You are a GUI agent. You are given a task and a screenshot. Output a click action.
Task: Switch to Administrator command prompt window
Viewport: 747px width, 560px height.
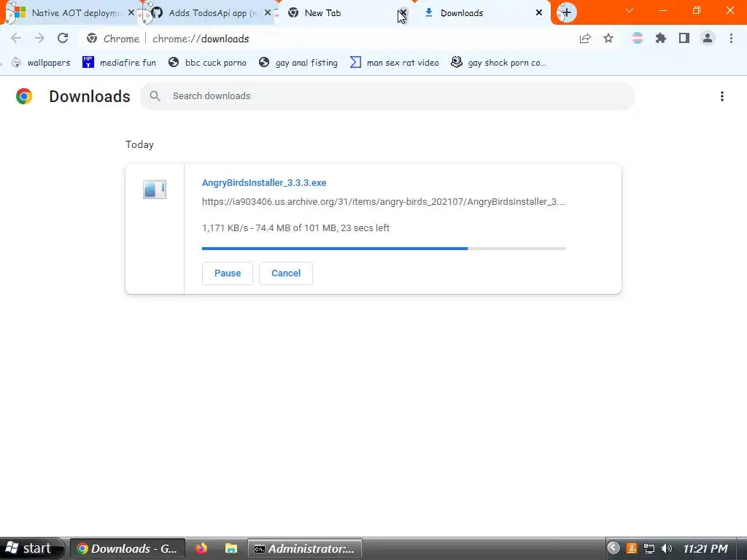pyautogui.click(x=305, y=548)
